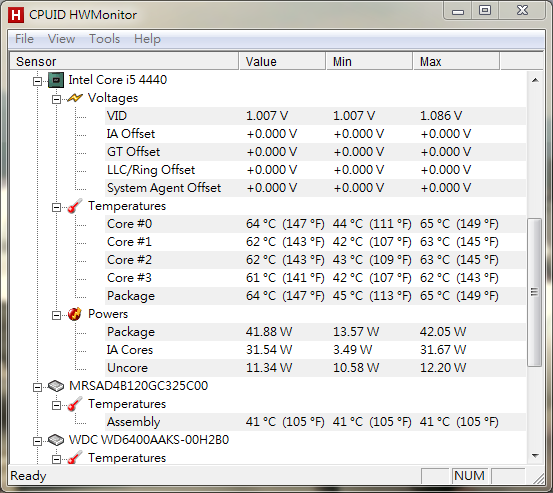
Task: Select the Core #0 temperature row
Action: tap(315, 224)
